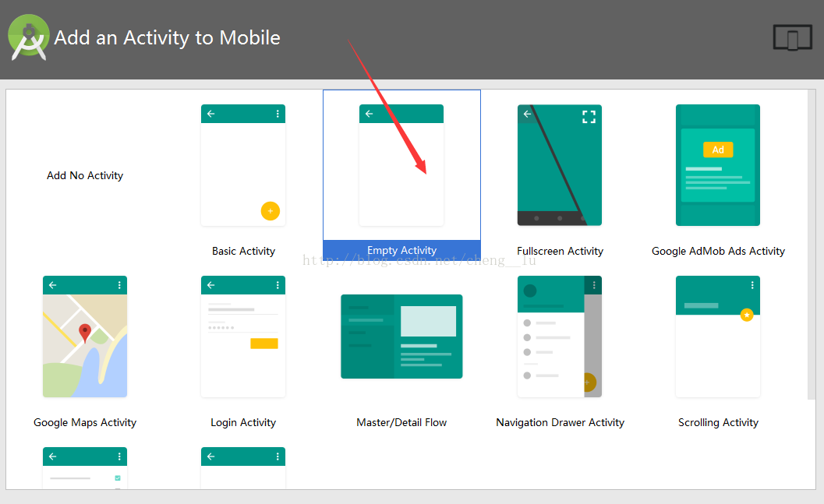Screen dimensions: 824x504
Task: Click the overflow dots in Basic Activity preview
Action: click(278, 114)
